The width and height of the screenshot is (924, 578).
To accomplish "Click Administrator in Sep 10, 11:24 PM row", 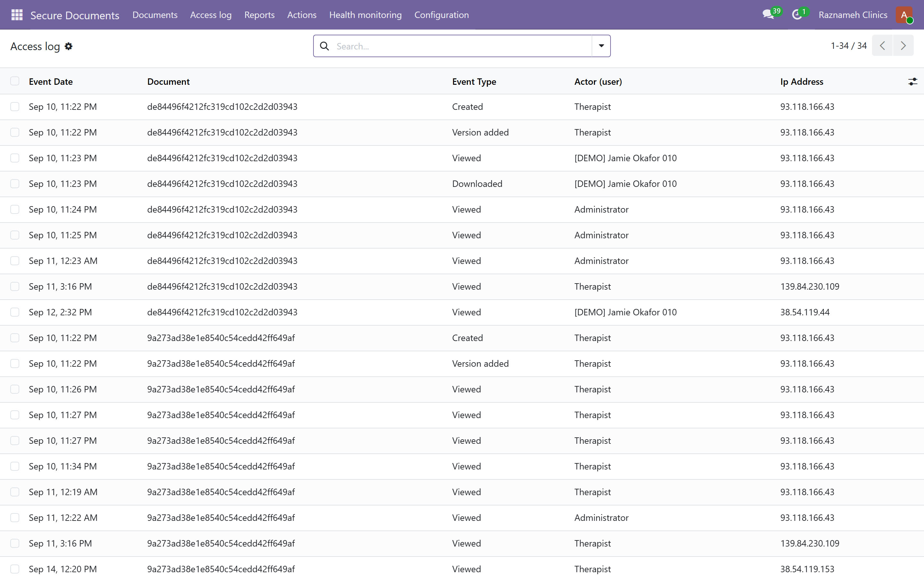I will tap(601, 209).
